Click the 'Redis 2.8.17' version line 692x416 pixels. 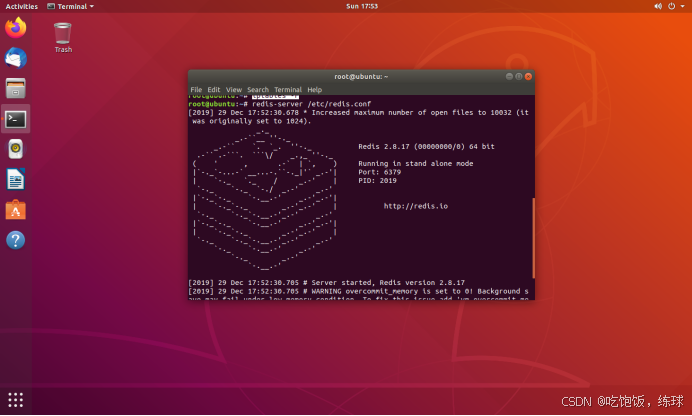click(426, 146)
